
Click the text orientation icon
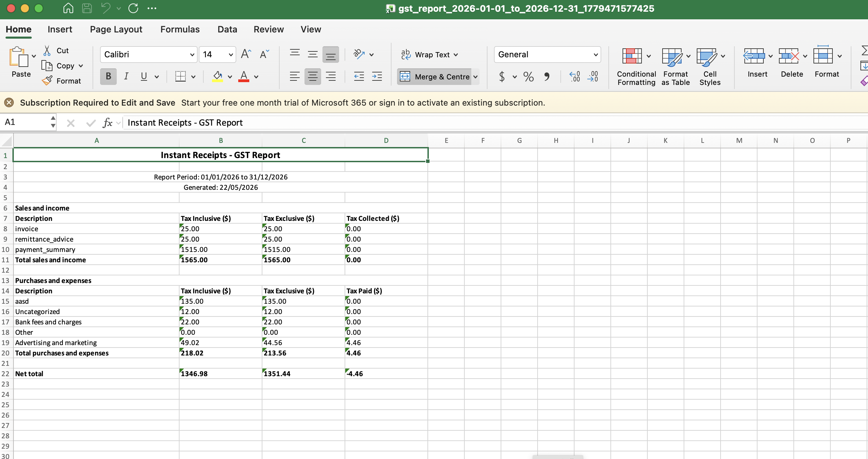[x=359, y=54]
